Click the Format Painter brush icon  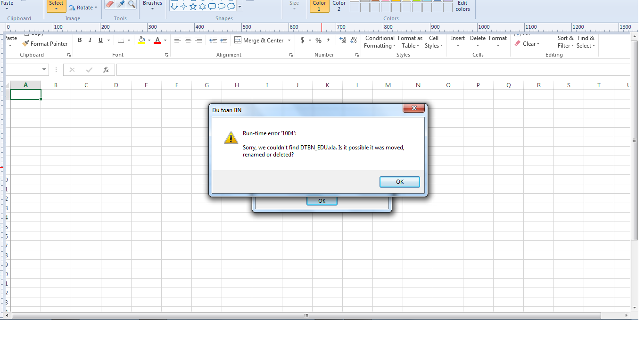click(26, 44)
